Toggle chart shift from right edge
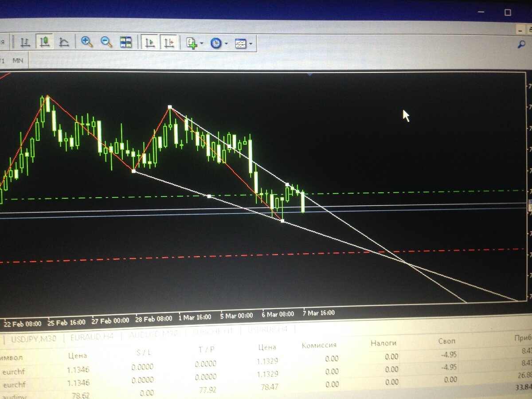This screenshot has height=399, width=532. pos(169,43)
